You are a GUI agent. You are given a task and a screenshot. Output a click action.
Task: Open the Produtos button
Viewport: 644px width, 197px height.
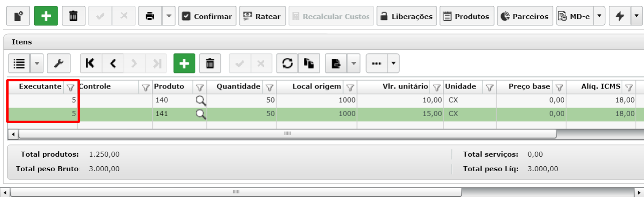[x=467, y=16]
